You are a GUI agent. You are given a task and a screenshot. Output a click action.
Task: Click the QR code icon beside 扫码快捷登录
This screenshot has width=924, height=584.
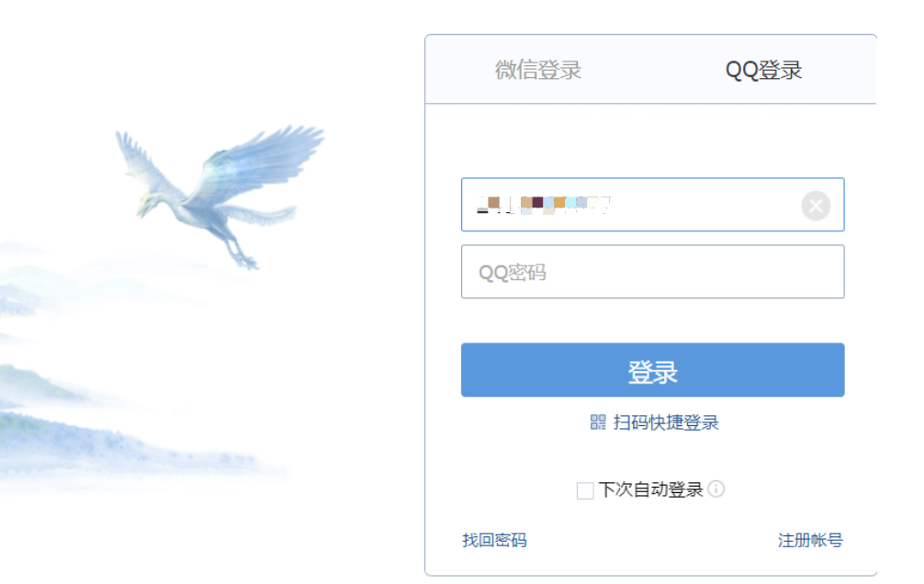pos(598,422)
